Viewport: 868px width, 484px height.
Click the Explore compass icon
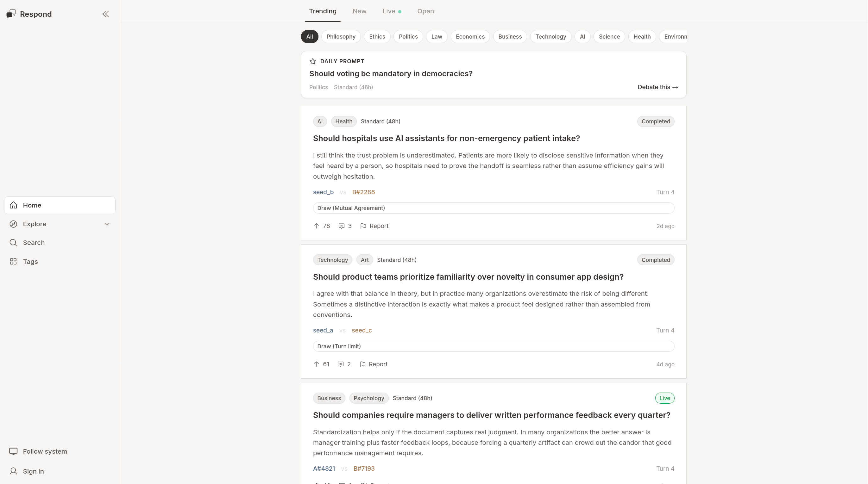(14, 224)
